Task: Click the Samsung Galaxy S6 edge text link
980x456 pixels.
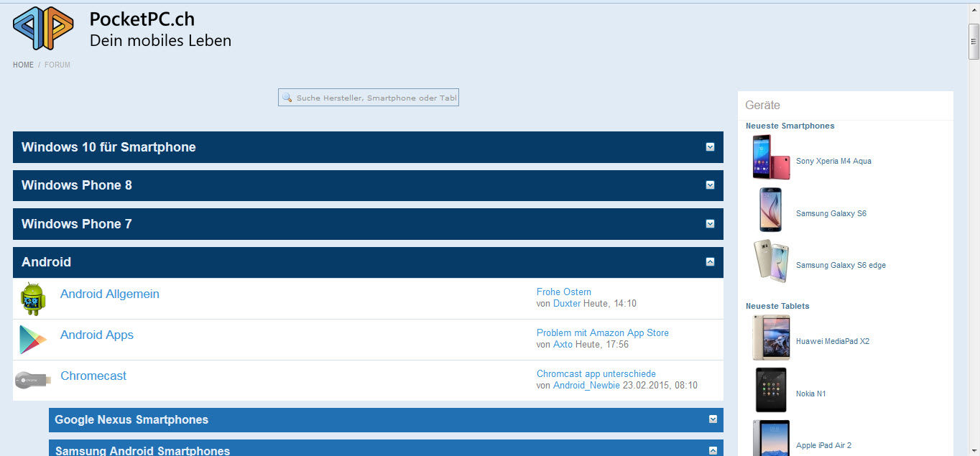Action: (841, 265)
